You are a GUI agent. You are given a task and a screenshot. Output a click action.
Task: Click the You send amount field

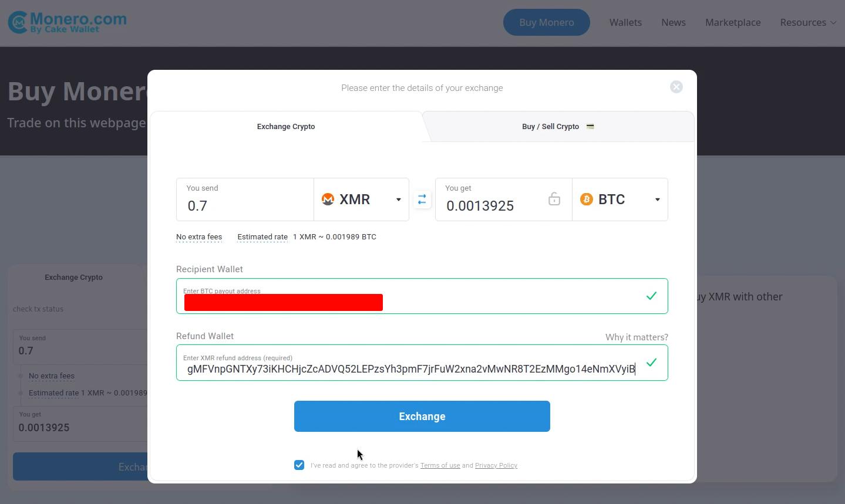[245, 199]
